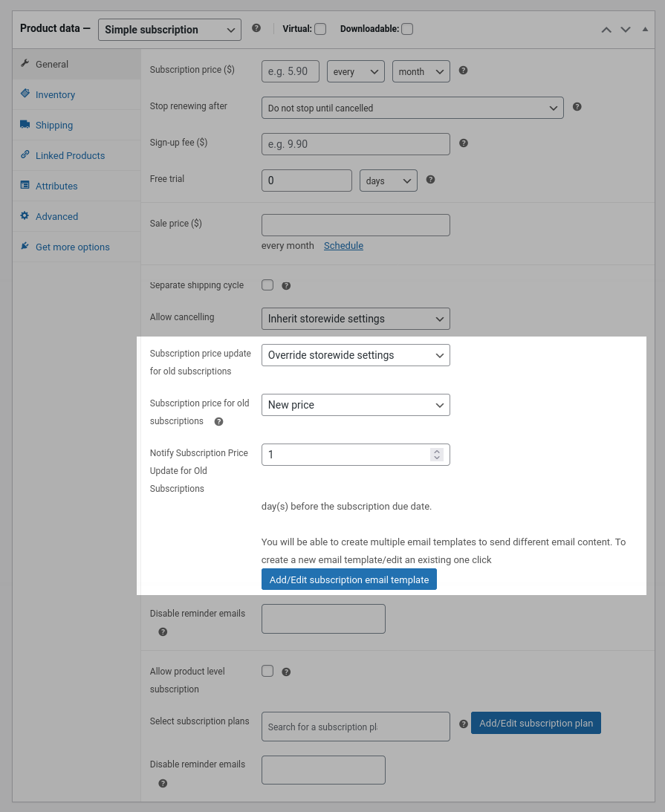
Task: Click the Schedule link
Action: (343, 246)
